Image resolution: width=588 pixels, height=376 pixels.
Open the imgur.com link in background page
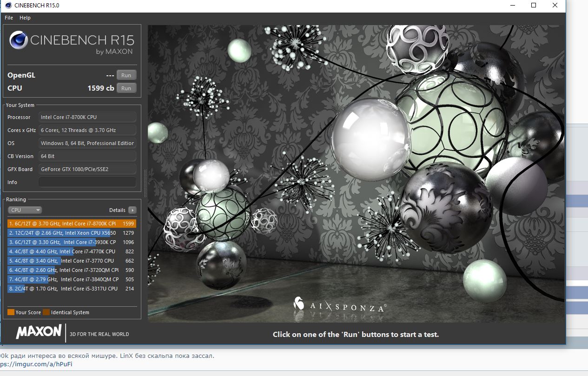coord(36,364)
